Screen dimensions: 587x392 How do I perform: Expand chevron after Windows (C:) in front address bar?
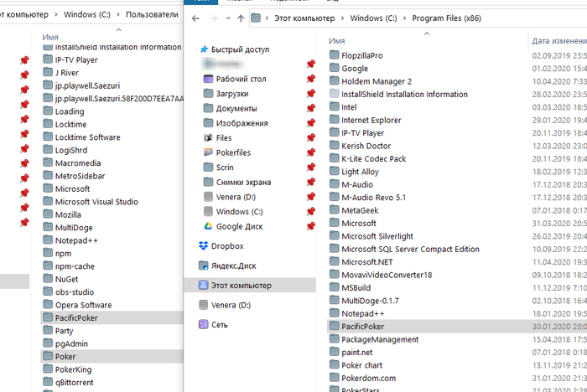pyautogui.click(x=405, y=18)
